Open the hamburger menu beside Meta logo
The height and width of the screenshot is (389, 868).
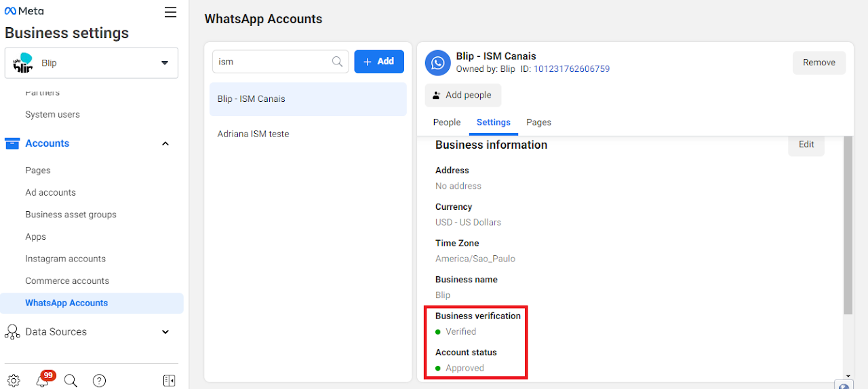pyautogui.click(x=170, y=12)
